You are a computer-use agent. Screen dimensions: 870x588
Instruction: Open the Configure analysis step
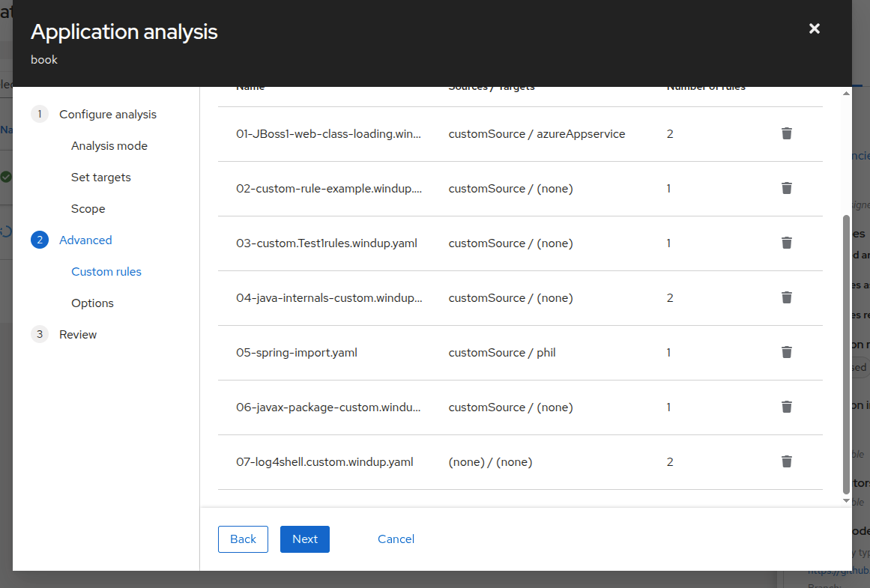click(x=108, y=115)
